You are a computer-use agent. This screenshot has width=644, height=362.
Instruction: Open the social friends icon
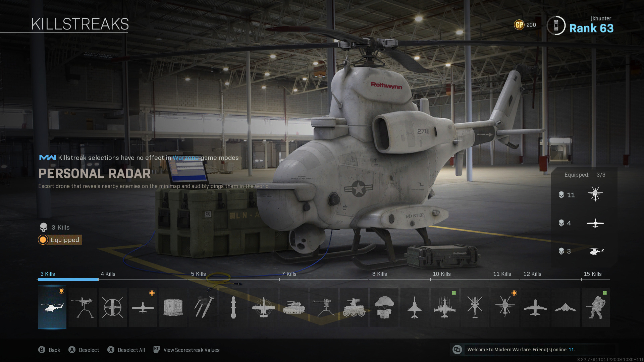pyautogui.click(x=457, y=350)
